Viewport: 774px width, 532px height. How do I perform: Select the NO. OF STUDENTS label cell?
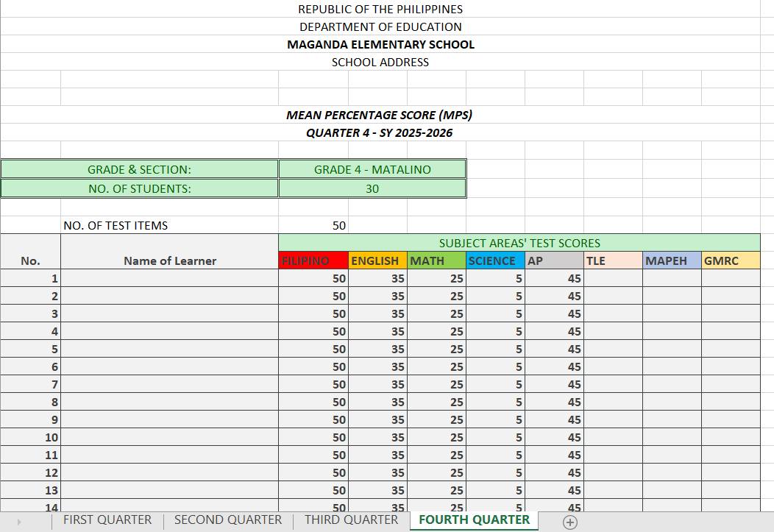point(139,188)
